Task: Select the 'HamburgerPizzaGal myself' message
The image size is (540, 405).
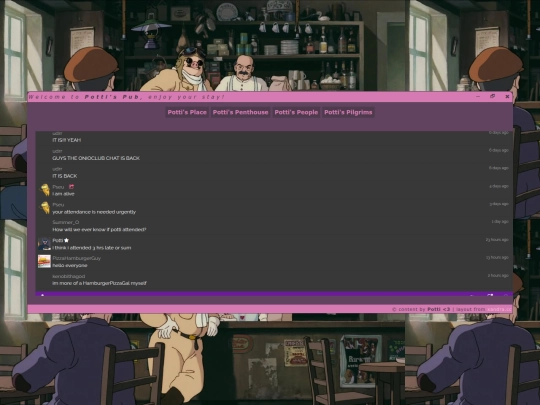Action: coord(100,283)
